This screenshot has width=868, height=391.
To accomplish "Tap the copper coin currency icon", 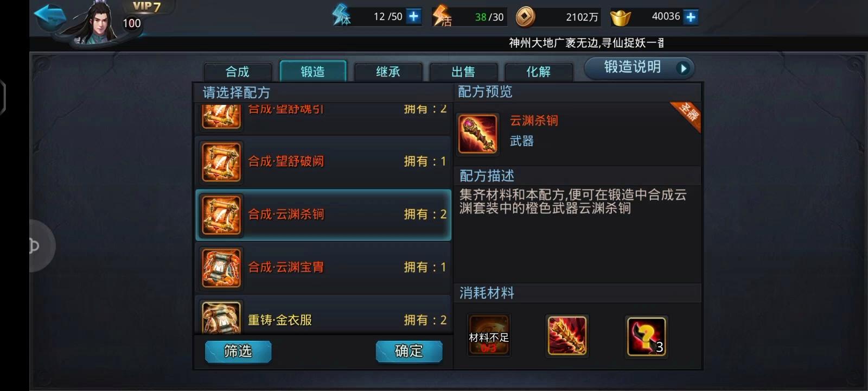I will 525,17.
